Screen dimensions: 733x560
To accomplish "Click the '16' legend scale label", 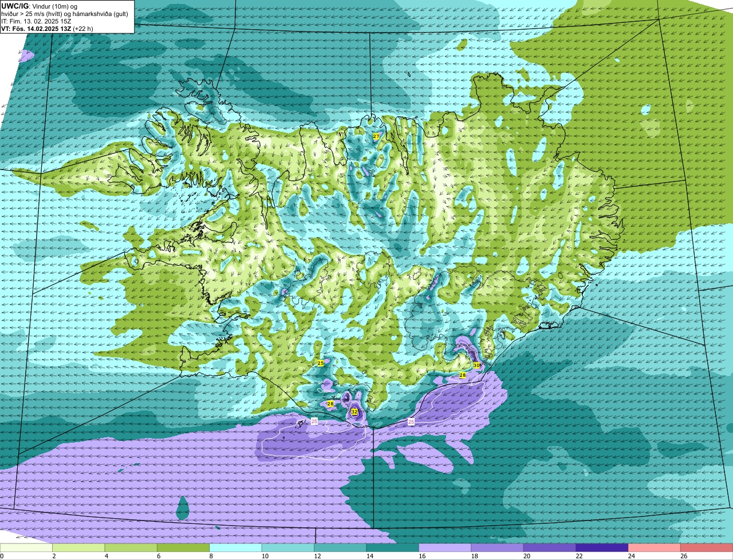I will tap(421, 556).
